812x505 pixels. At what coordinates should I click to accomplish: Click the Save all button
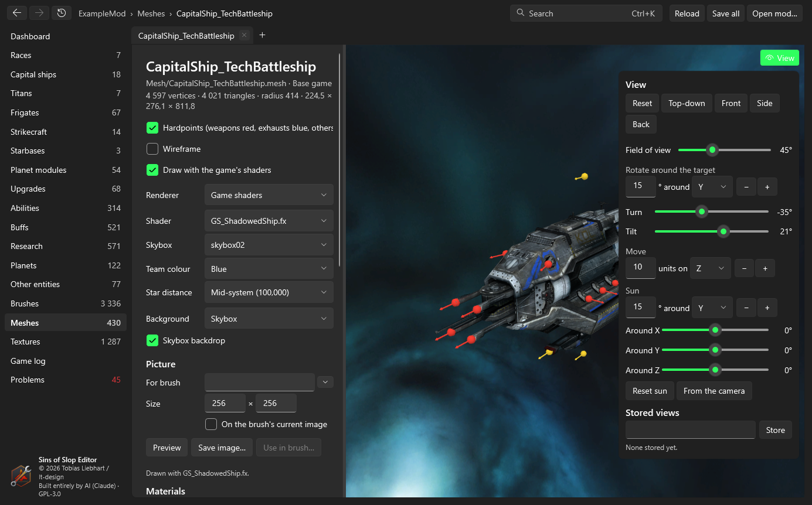726,13
